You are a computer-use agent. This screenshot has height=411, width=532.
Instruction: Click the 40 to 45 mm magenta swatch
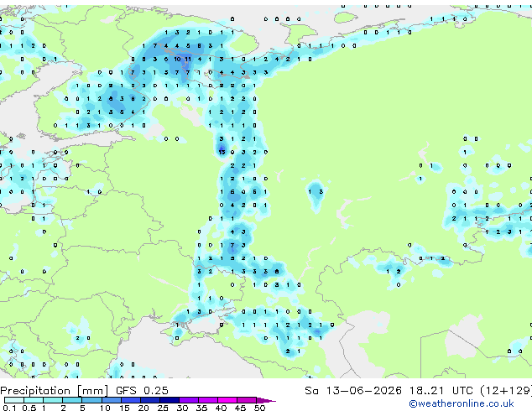tap(227, 400)
